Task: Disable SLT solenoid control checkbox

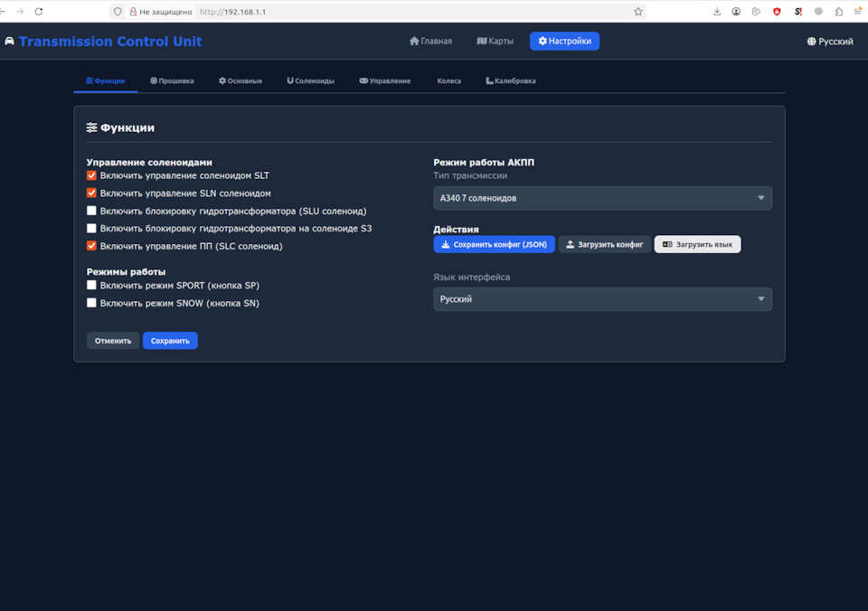Action: coord(91,175)
